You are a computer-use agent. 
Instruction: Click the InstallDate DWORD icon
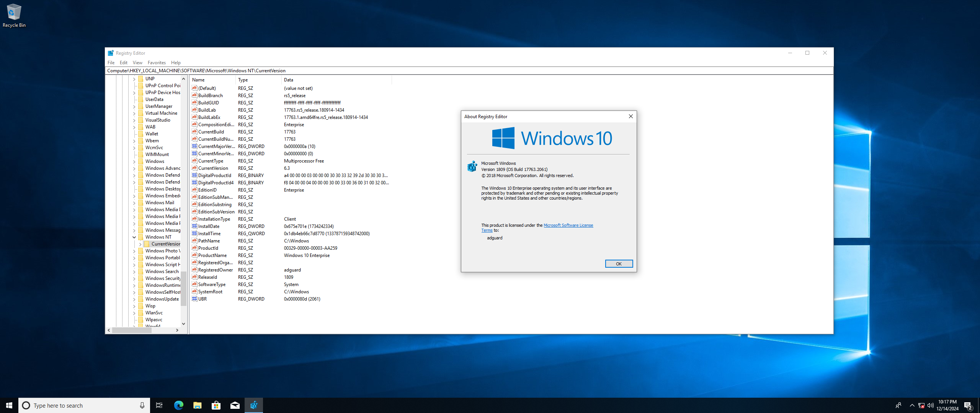click(x=194, y=226)
